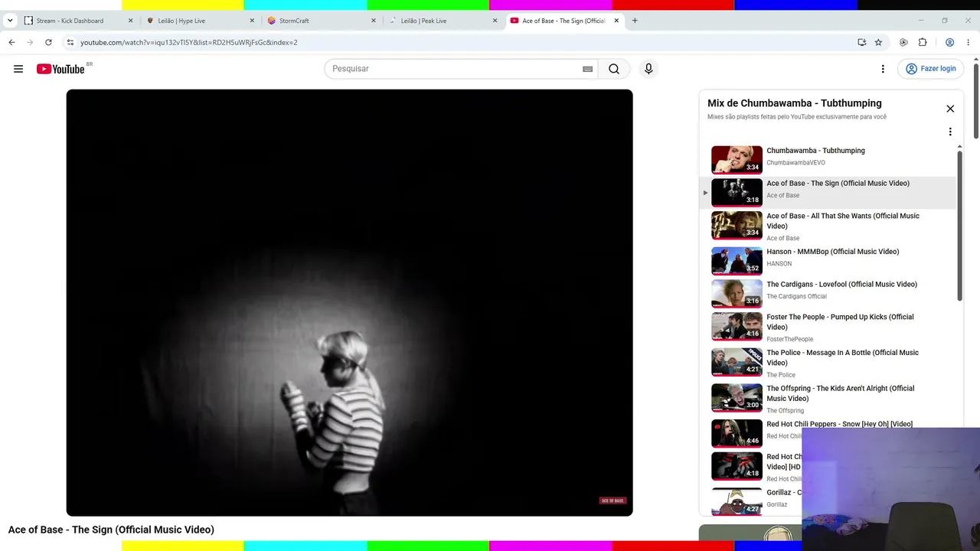Open the Red Hot Chili Peppers 4:18 thumbnail
980x551 pixels.
point(737,465)
